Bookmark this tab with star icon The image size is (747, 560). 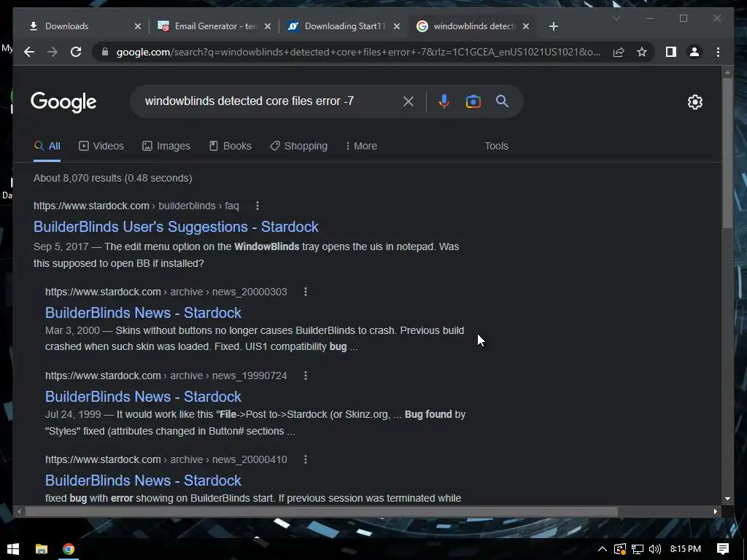[642, 52]
